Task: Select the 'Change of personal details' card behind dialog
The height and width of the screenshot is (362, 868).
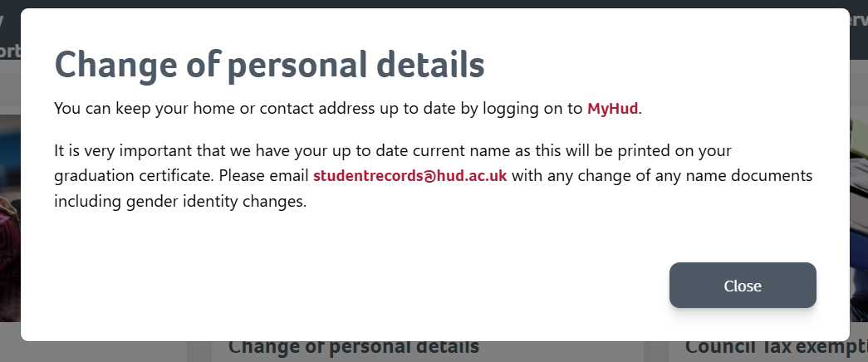Action: point(353,349)
